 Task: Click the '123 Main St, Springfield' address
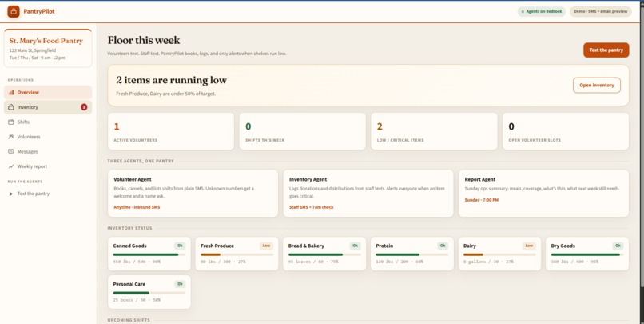(x=33, y=50)
